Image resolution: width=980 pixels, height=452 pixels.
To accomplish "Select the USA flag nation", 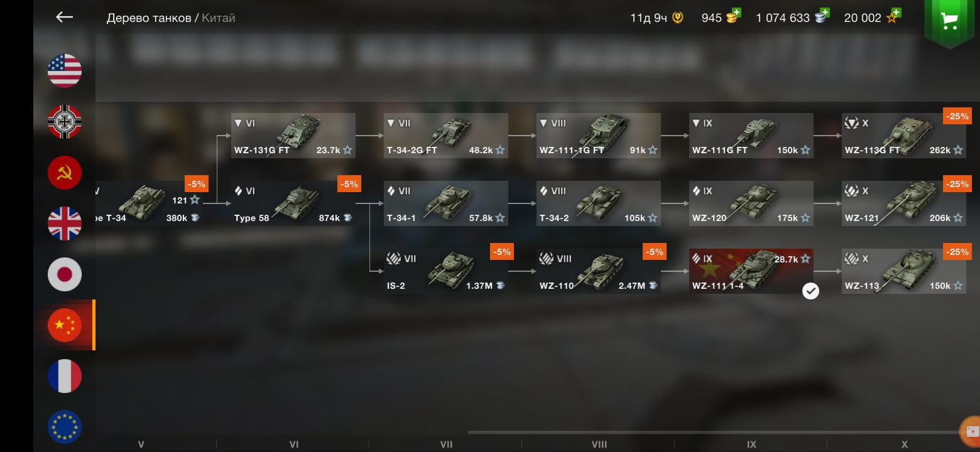I will coord(65,70).
